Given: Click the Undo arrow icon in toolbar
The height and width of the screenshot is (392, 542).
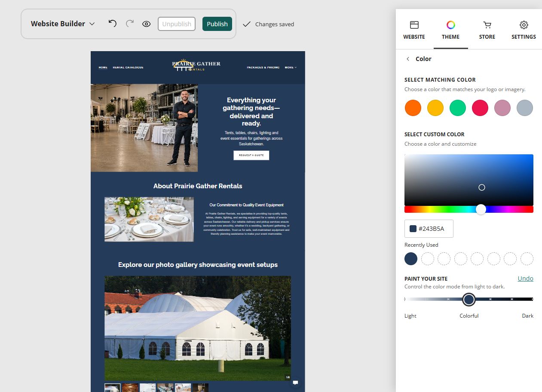Looking at the screenshot, I should (x=113, y=23).
